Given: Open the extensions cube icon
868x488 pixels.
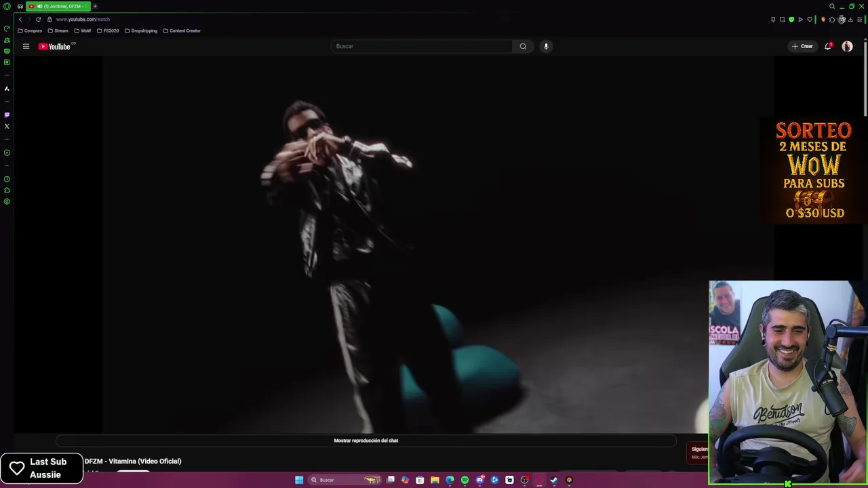Looking at the screenshot, I should 832,19.
